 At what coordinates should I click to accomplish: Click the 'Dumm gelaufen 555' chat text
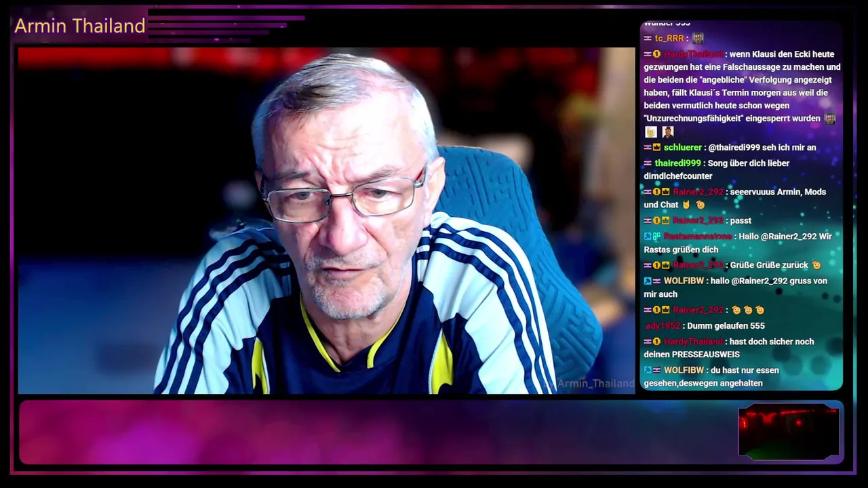(726, 326)
